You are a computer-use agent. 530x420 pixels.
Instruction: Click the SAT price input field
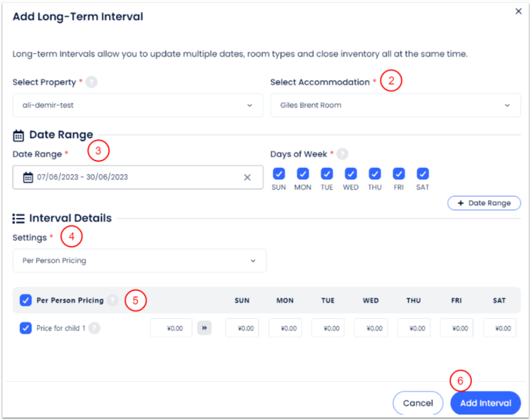coord(499,328)
